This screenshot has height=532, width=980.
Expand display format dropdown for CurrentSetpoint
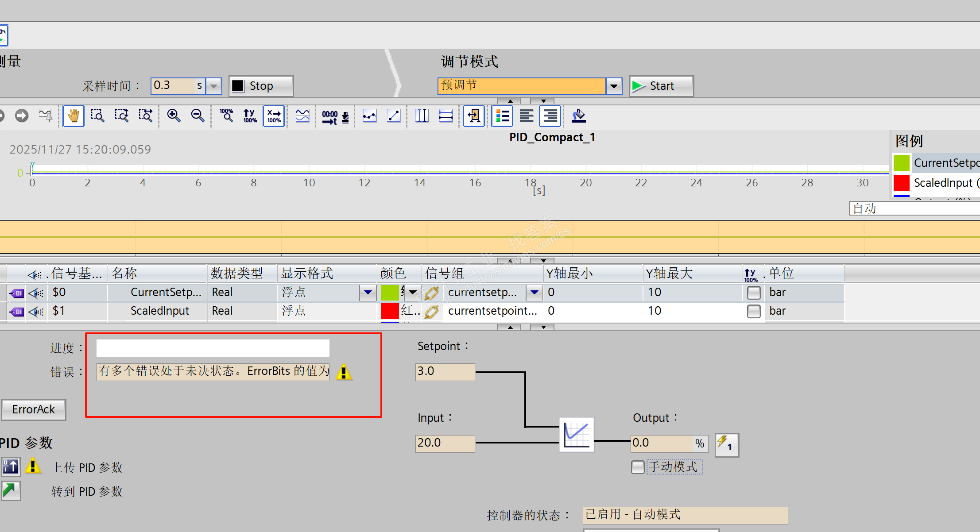368,293
